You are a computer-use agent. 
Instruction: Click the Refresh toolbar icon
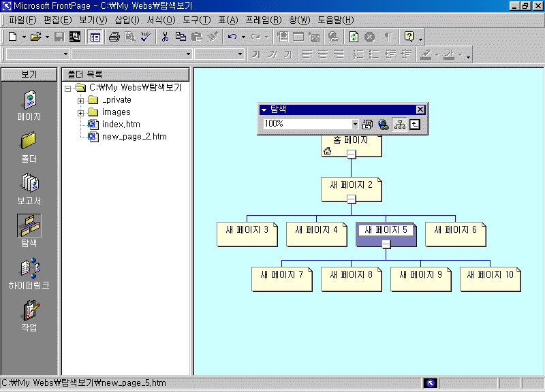354,37
